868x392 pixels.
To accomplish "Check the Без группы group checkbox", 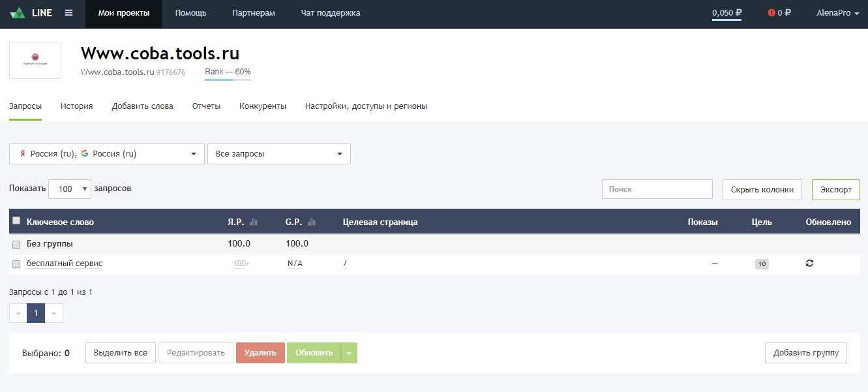I will (x=17, y=244).
